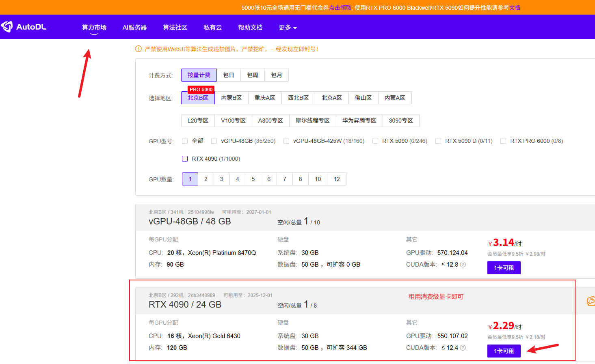The height and width of the screenshot is (364, 595).
Task: Click the ¥3.14/时 price
Action: [x=505, y=243]
